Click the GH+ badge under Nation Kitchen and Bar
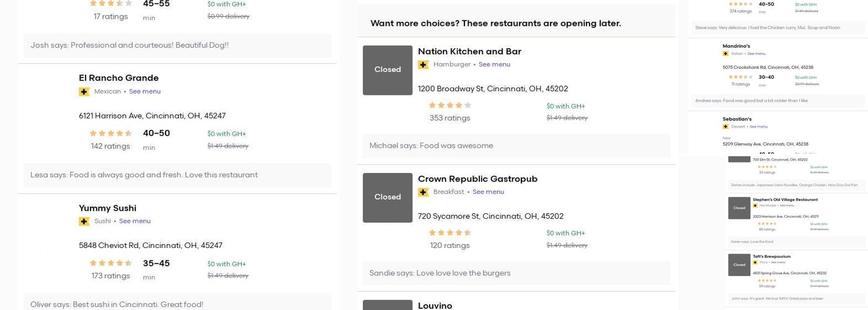868x310 pixels. click(x=423, y=64)
